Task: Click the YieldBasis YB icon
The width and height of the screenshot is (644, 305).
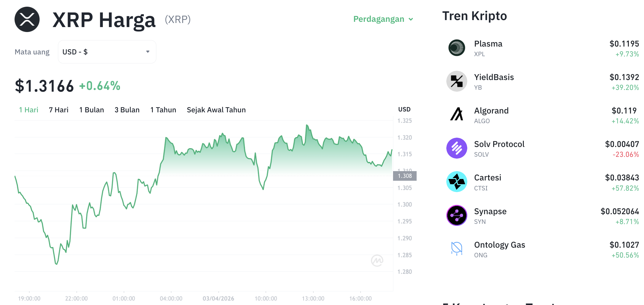Action: [457, 81]
